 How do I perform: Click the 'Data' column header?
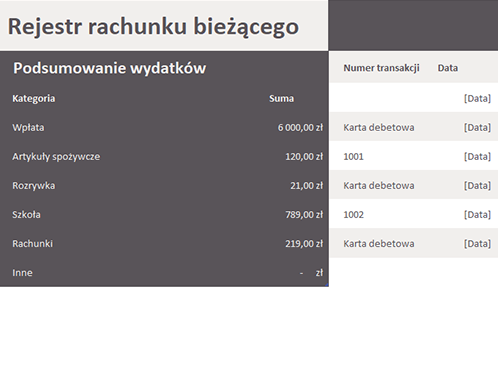click(448, 68)
